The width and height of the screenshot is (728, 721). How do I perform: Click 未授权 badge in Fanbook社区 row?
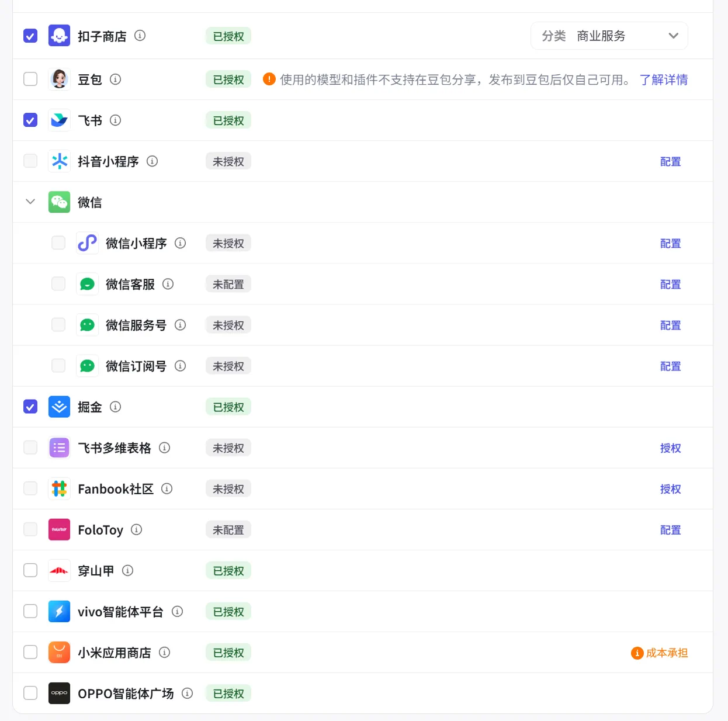[x=228, y=488]
